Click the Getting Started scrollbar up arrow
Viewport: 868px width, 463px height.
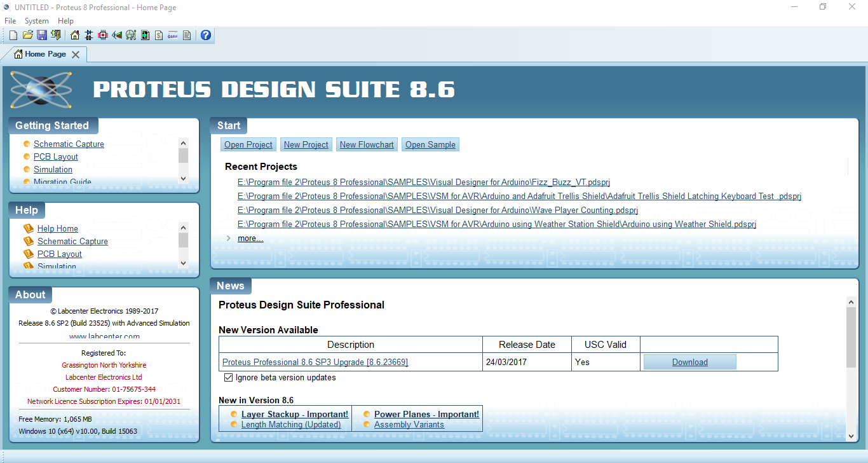[184, 142]
